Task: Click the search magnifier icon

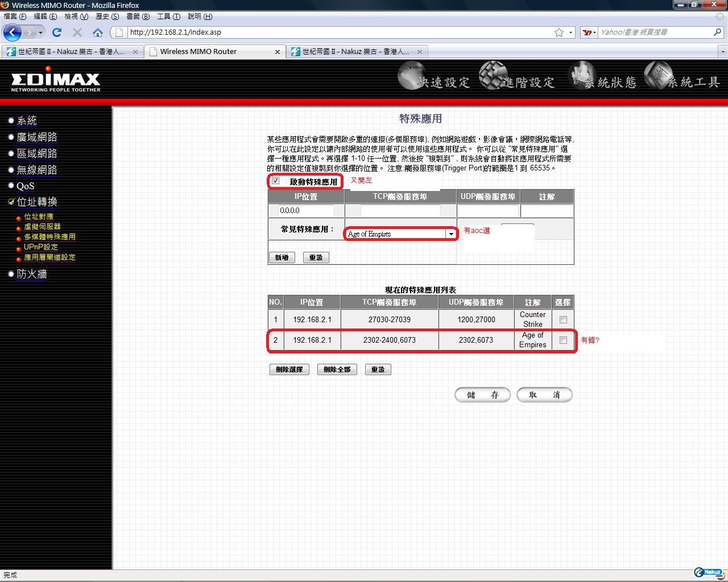Action: pyautogui.click(x=718, y=32)
